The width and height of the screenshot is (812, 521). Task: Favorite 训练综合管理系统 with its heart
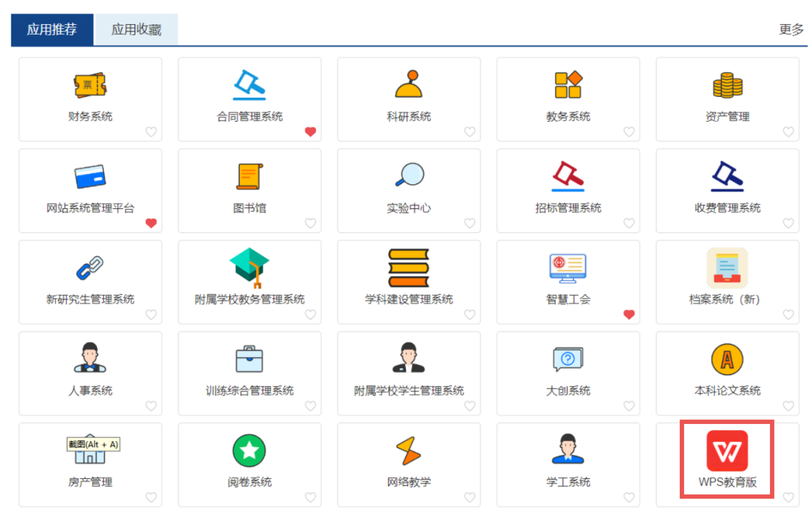point(311,406)
